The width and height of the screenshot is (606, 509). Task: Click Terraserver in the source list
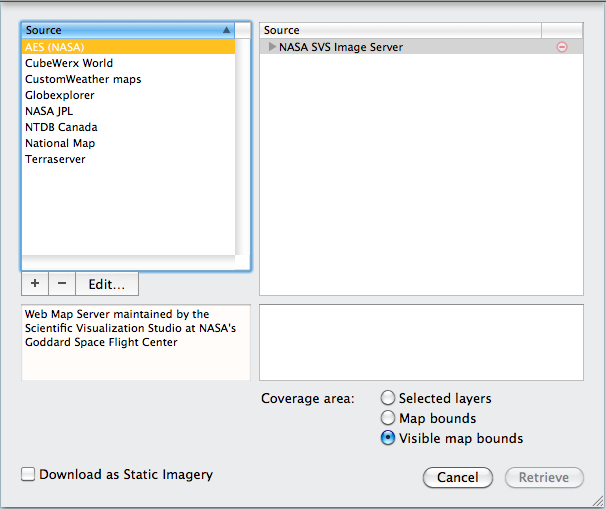click(x=55, y=159)
